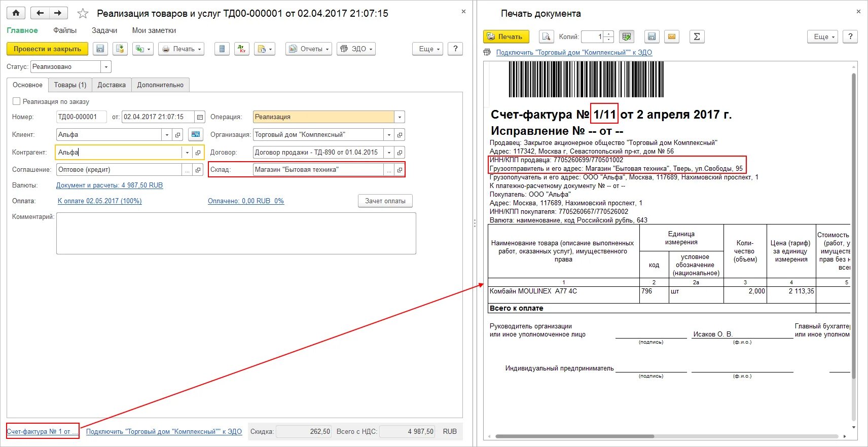The image size is (868, 447).
Task: Decrease copies count with stepper down
Action: 609,40
